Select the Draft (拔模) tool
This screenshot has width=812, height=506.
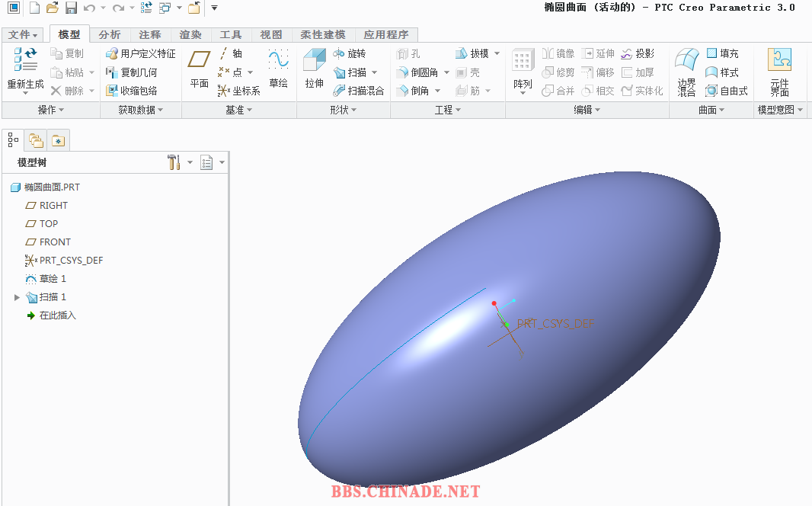coord(472,53)
